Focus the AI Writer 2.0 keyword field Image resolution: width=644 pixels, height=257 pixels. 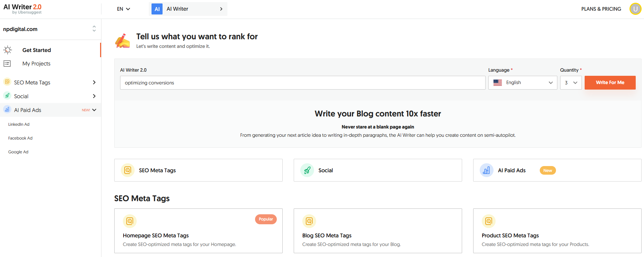303,83
